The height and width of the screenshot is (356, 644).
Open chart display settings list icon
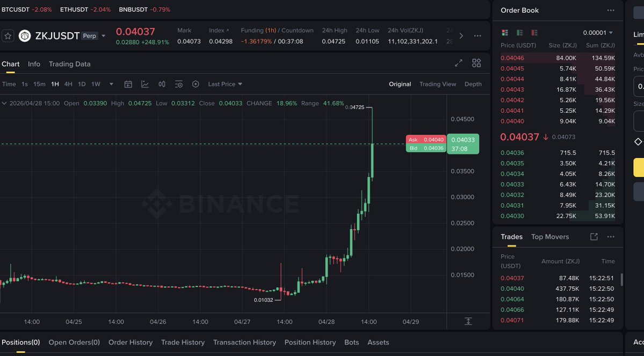click(179, 84)
